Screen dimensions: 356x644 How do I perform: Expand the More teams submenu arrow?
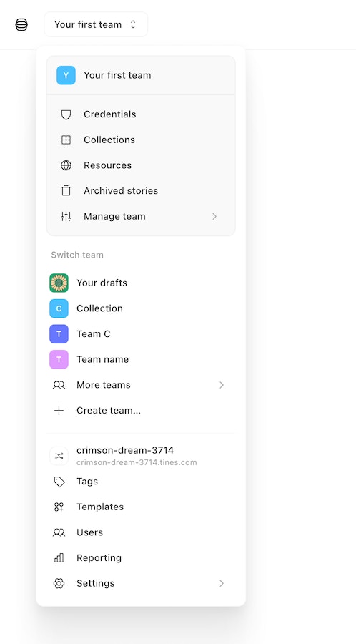(x=222, y=385)
